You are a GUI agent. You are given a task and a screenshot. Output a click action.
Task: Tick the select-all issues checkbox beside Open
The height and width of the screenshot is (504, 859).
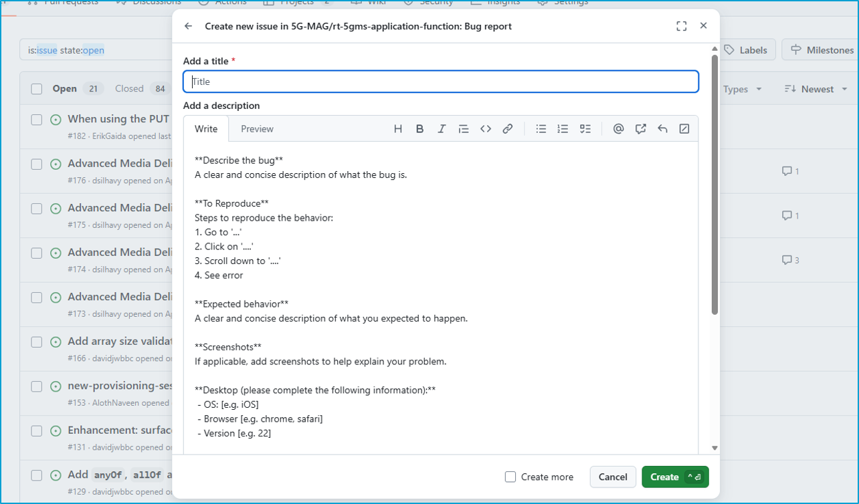[37, 89]
